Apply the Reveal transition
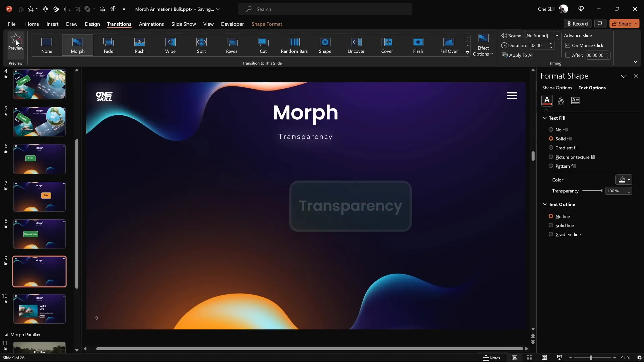Screen dimensions: 644x362 tap(232, 45)
